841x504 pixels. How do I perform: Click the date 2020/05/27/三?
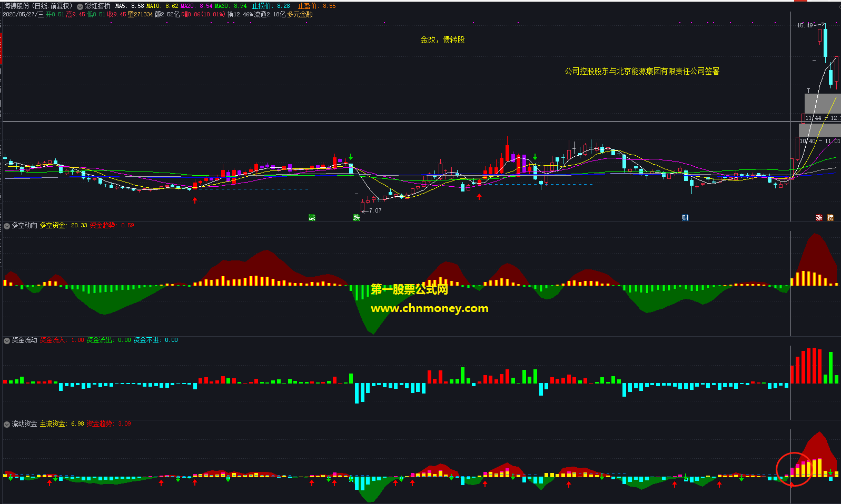coord(23,14)
